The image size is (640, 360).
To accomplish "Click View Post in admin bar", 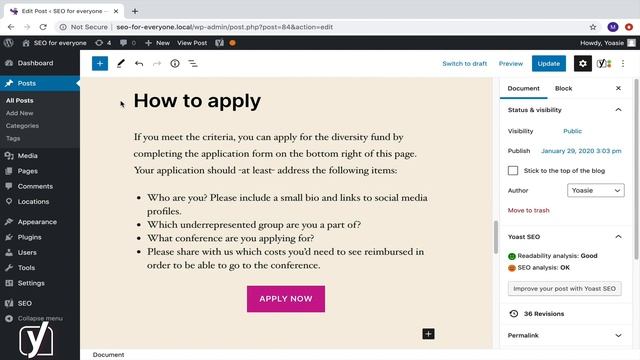I will [192, 43].
